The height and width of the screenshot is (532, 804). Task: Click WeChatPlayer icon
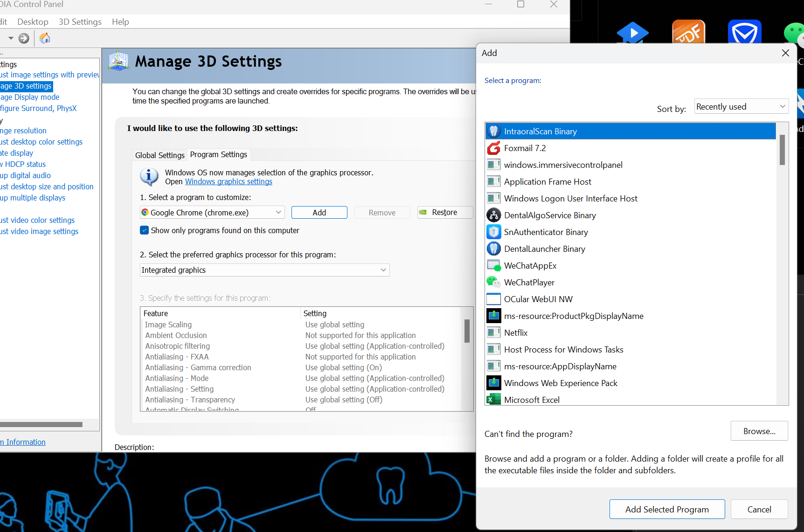494,283
